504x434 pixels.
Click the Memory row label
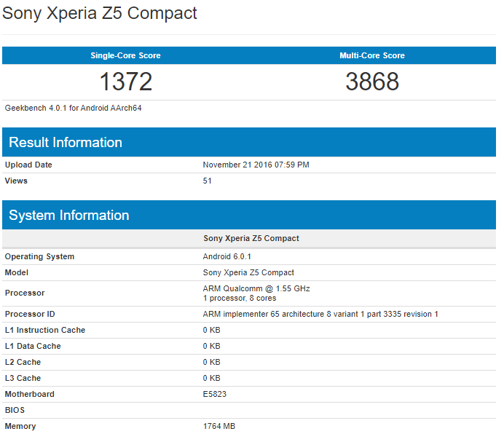(20, 427)
